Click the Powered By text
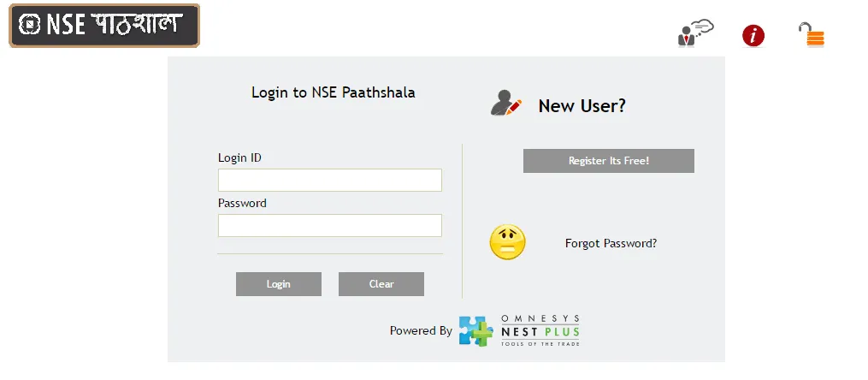 pos(421,330)
